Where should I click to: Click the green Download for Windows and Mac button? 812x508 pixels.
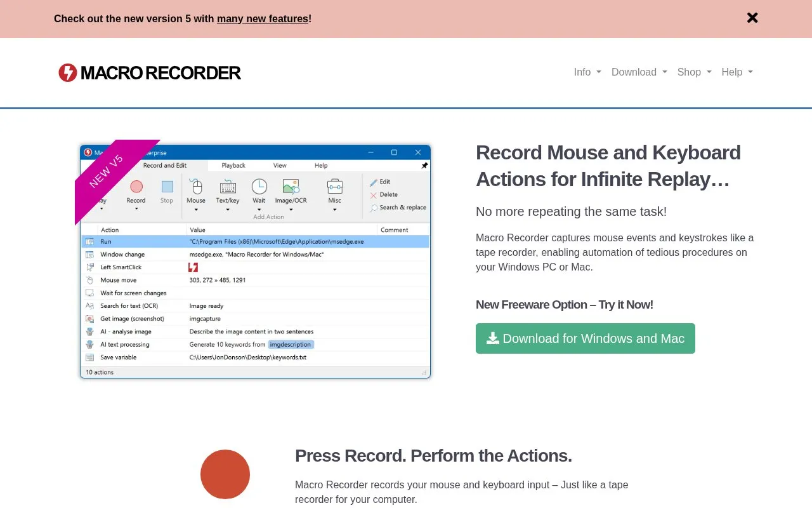[x=586, y=338]
